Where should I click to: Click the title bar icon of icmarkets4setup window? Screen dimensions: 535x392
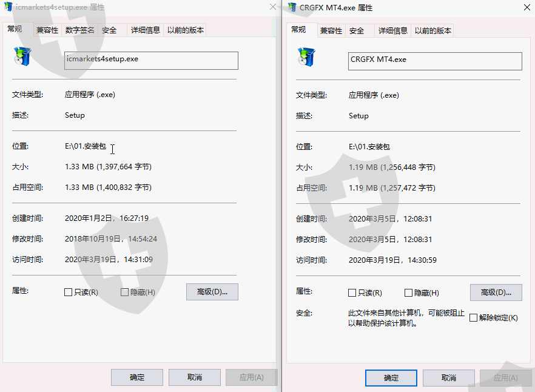(x=8, y=7)
